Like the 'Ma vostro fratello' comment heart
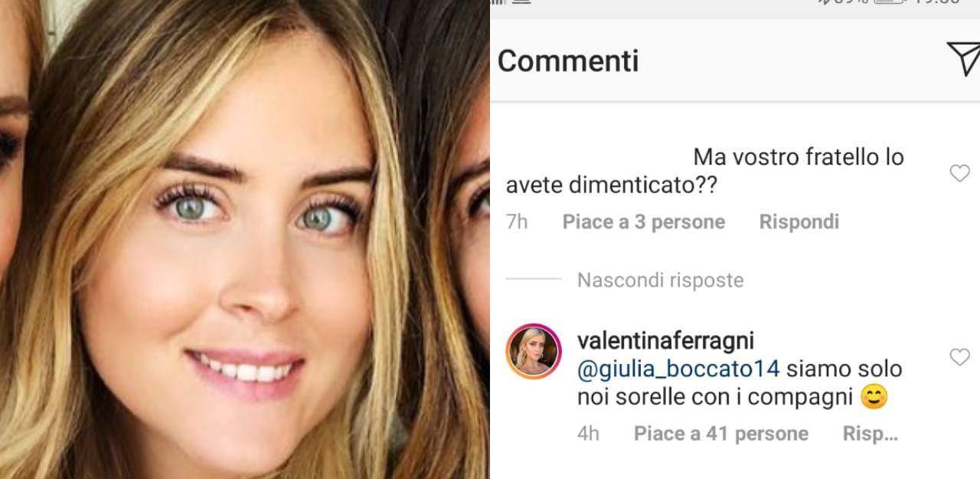The width and height of the screenshot is (980, 479). (x=959, y=173)
